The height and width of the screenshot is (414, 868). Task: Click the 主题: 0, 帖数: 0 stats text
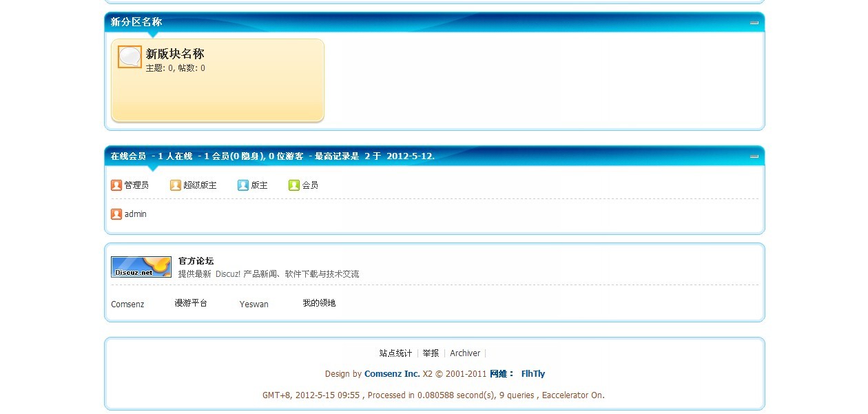tap(176, 68)
